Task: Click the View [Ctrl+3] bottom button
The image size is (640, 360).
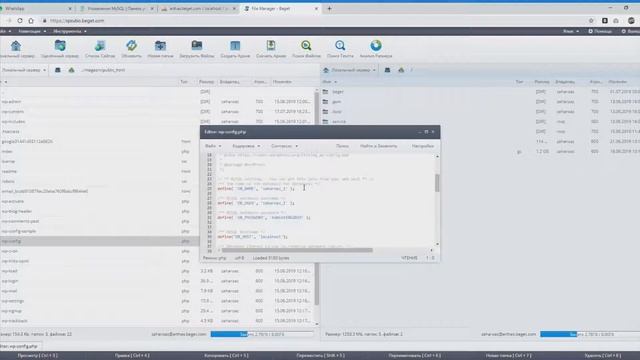Action: point(37,356)
